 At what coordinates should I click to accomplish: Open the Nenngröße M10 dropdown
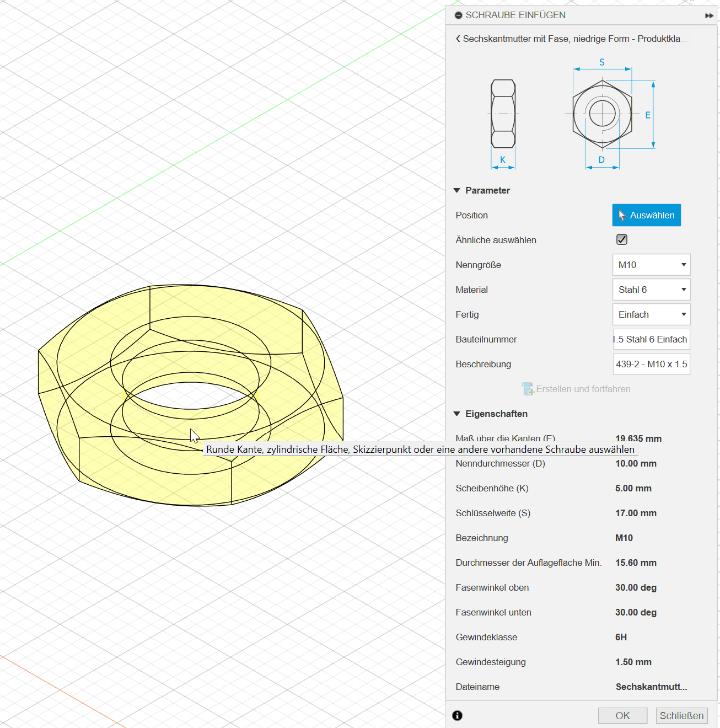651,265
